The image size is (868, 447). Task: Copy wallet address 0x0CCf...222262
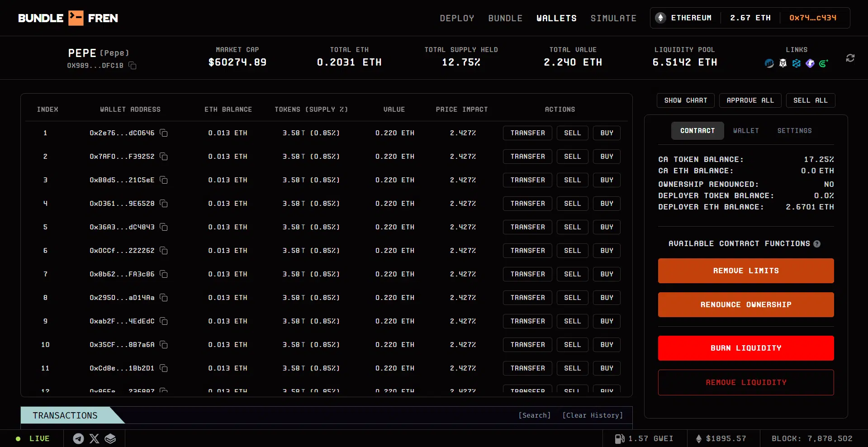164,251
